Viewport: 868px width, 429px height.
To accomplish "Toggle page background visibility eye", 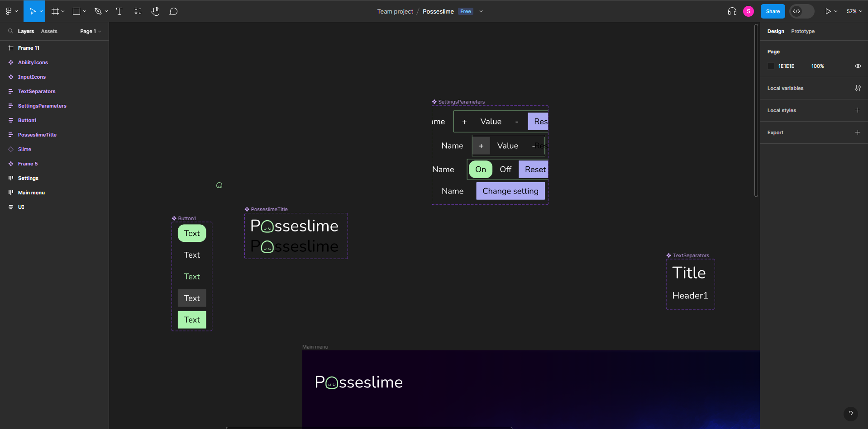I will pos(858,66).
